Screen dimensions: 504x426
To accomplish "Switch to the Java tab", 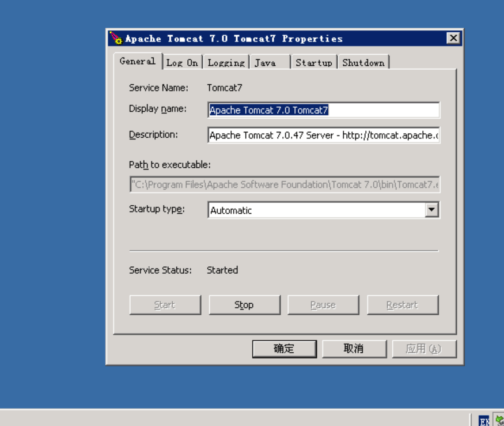I will 270,62.
